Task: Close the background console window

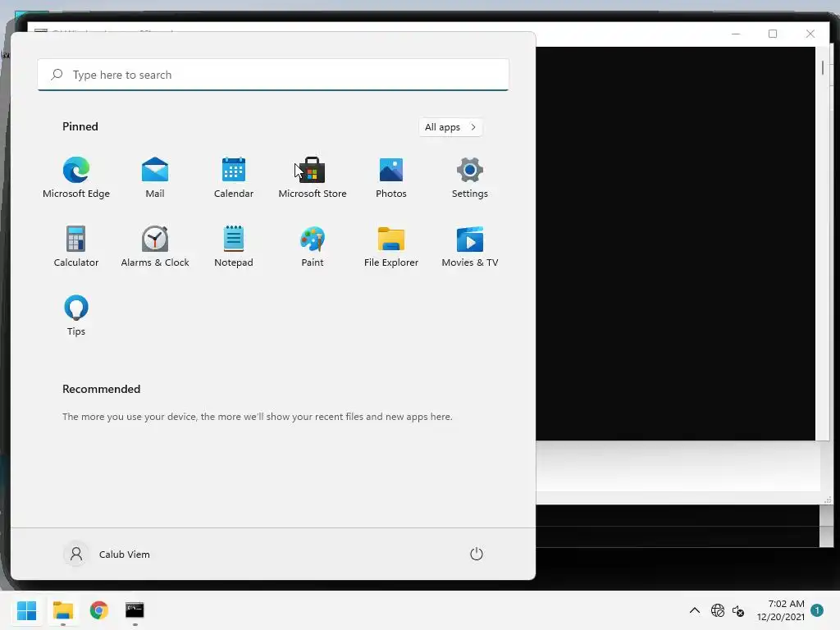Action: click(x=810, y=34)
